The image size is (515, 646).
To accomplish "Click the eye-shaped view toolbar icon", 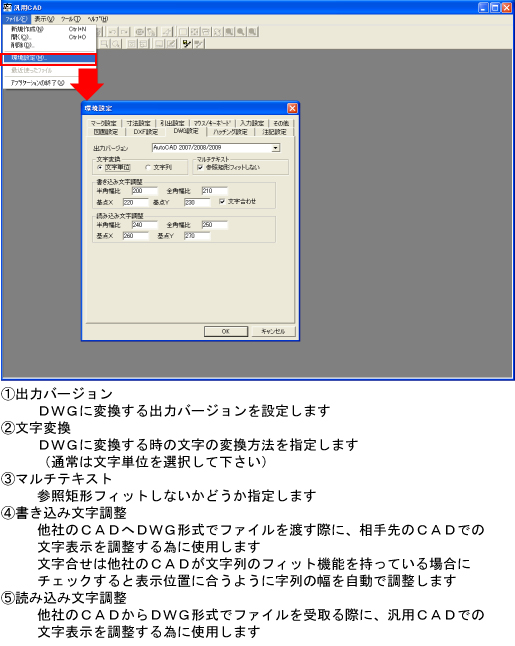I will tap(140, 32).
